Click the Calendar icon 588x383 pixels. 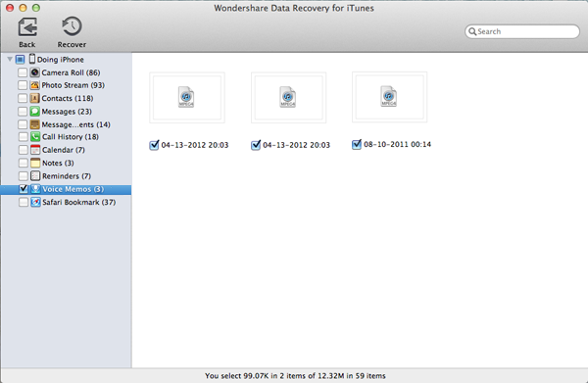tap(35, 150)
